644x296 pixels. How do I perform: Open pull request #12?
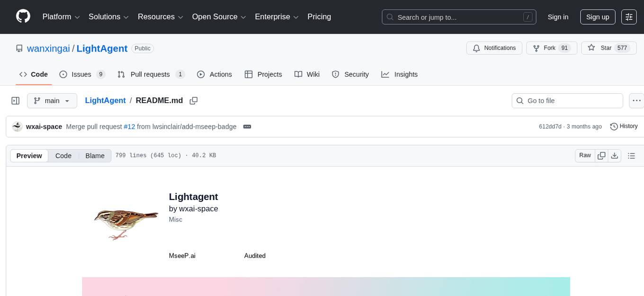pyautogui.click(x=129, y=126)
